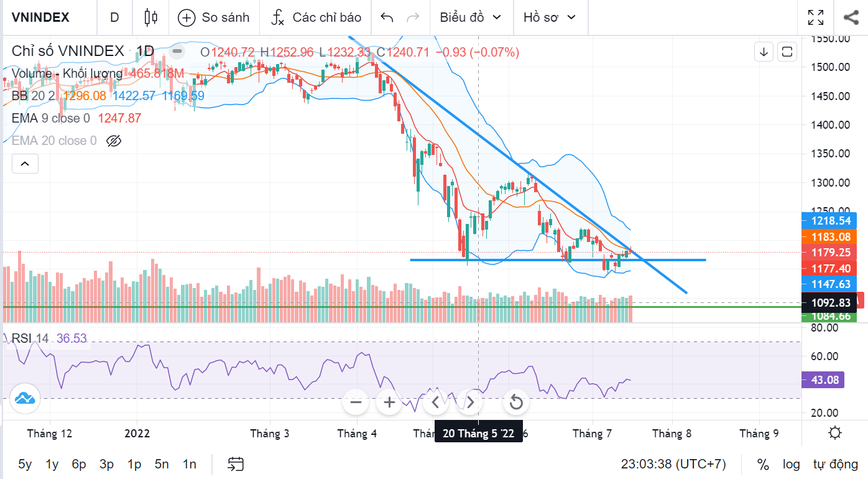
Task: Click the pane move-down arrow button
Action: coord(764,52)
